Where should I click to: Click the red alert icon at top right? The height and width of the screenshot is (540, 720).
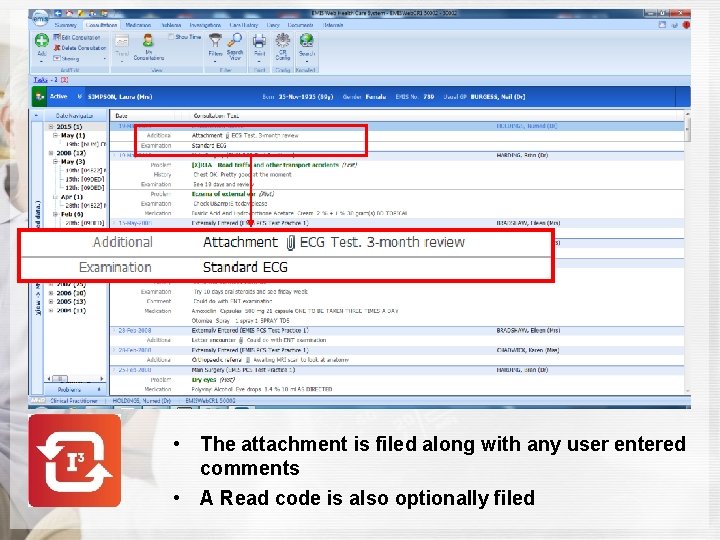point(686,25)
